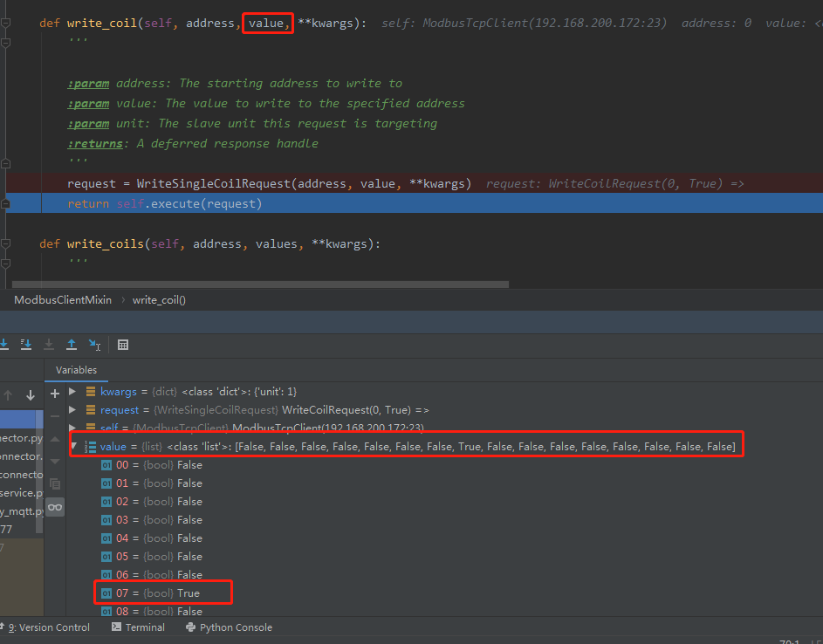Image resolution: width=823 pixels, height=644 pixels.
Task: Click the copy value icon beside Variables
Action: [x=54, y=485]
